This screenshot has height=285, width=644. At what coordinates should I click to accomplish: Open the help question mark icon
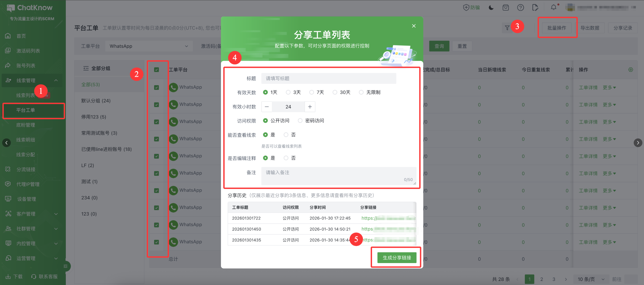pos(520,8)
